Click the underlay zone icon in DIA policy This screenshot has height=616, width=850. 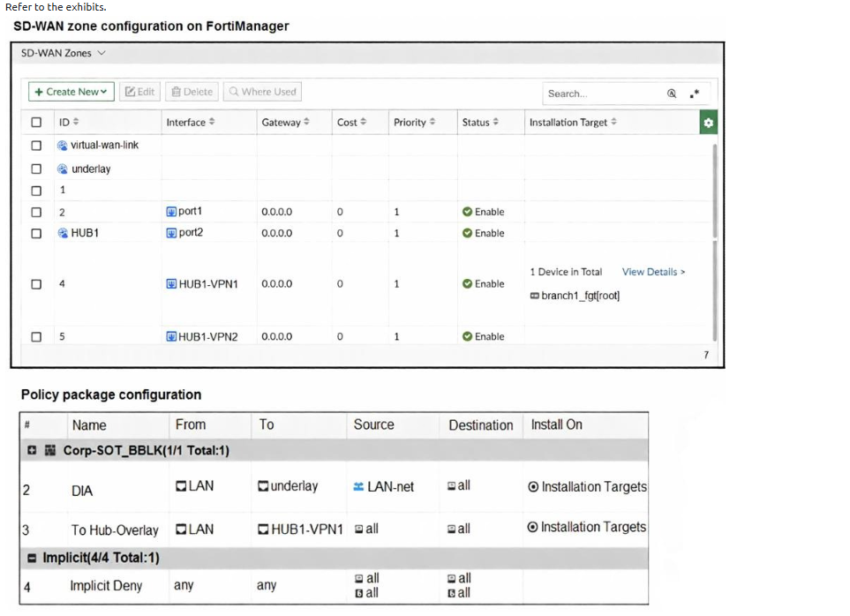263,486
